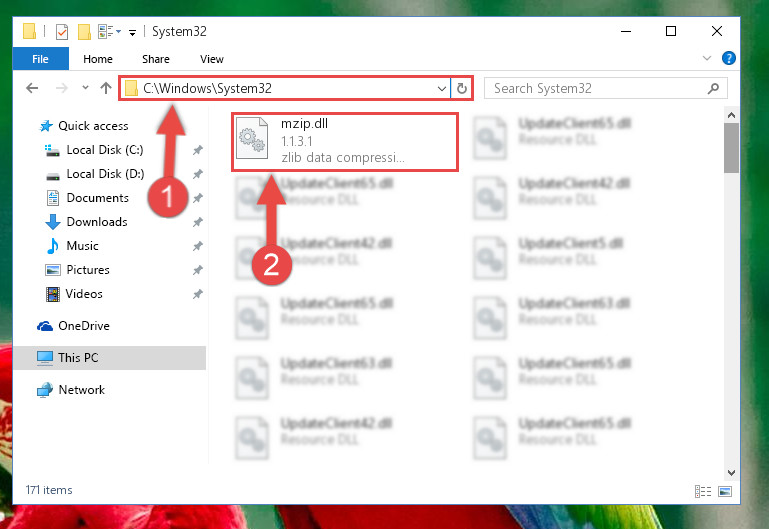This screenshot has height=529, width=769.
Task: Click the Properties checkmark icon in title bar
Action: (x=62, y=32)
